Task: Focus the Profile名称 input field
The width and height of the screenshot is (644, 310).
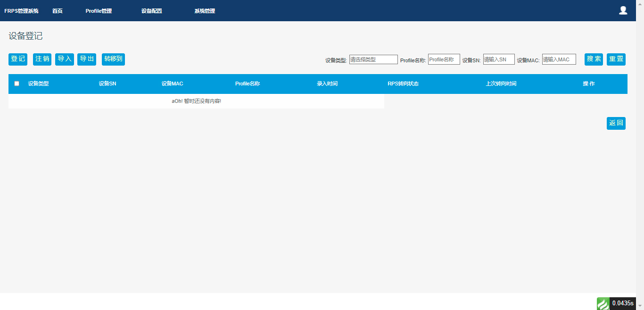Action: click(444, 59)
